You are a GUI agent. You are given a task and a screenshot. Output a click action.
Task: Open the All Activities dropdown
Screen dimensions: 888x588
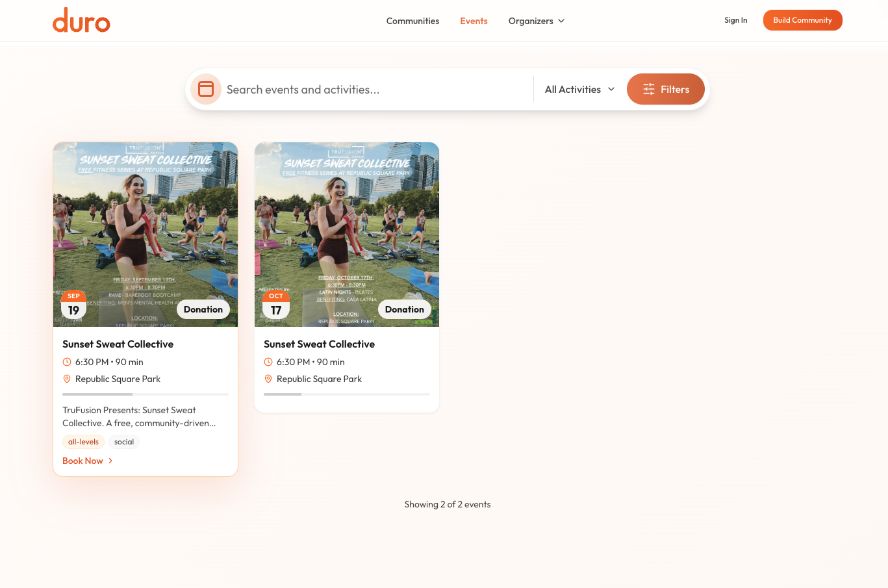tap(579, 89)
